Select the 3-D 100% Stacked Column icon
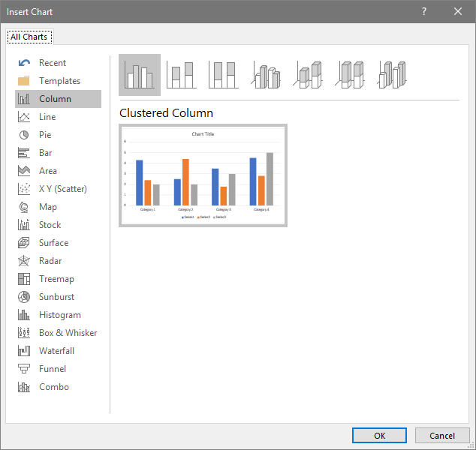 350,75
